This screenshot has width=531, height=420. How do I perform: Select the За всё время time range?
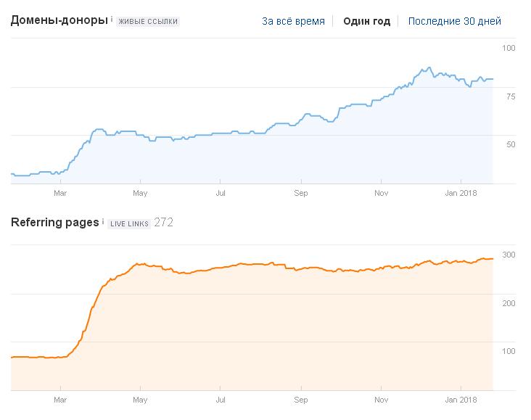point(293,21)
